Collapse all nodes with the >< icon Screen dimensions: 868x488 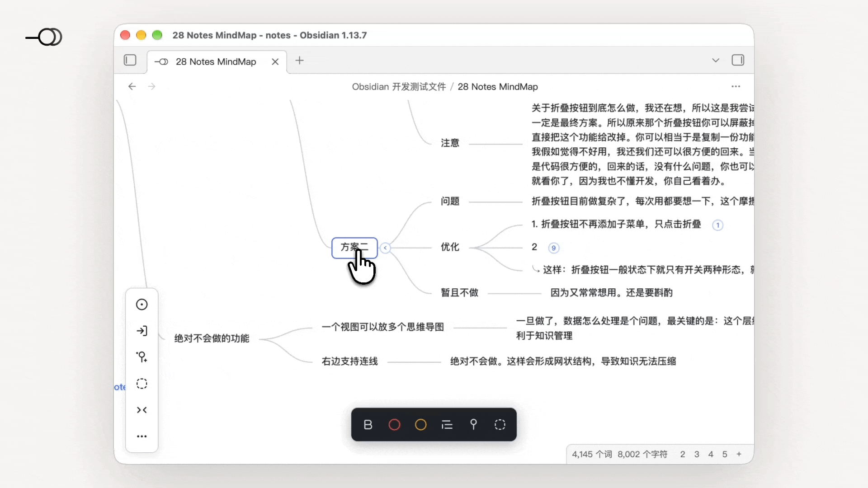point(142,410)
